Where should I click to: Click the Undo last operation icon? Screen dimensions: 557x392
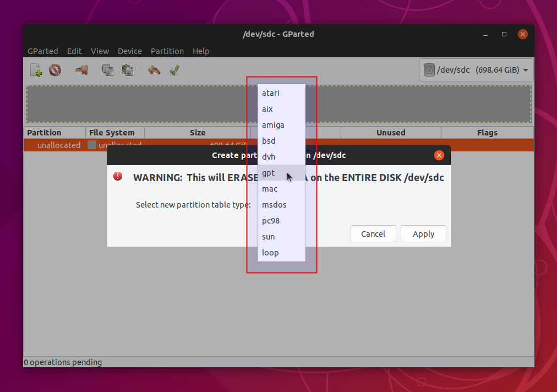click(x=154, y=70)
